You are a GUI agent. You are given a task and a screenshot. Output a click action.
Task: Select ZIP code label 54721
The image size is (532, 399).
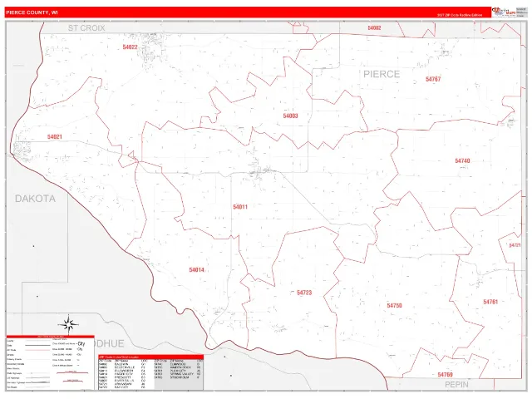(x=515, y=245)
